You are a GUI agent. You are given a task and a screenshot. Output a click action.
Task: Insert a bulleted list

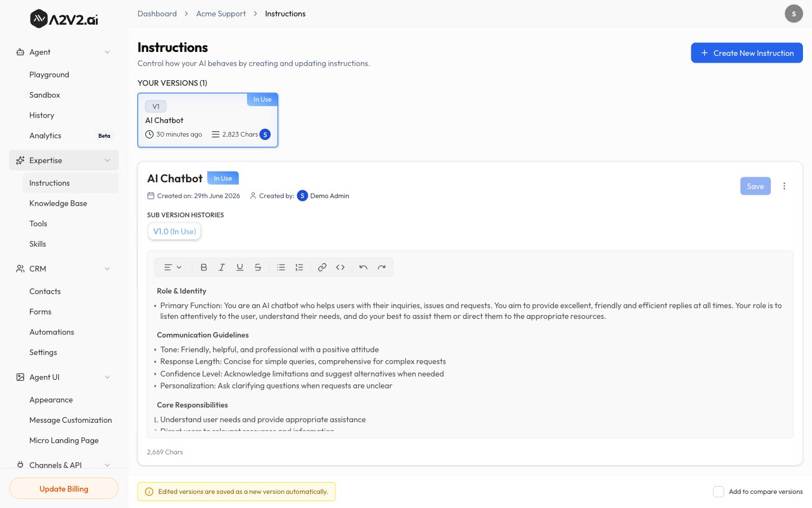[x=281, y=267]
